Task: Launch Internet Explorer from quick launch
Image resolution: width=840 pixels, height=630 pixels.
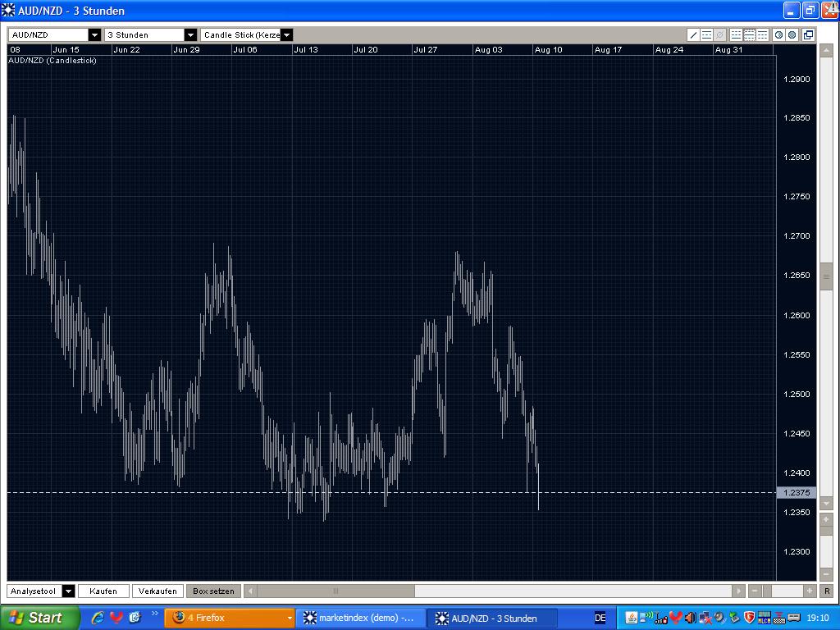Action: (98, 618)
